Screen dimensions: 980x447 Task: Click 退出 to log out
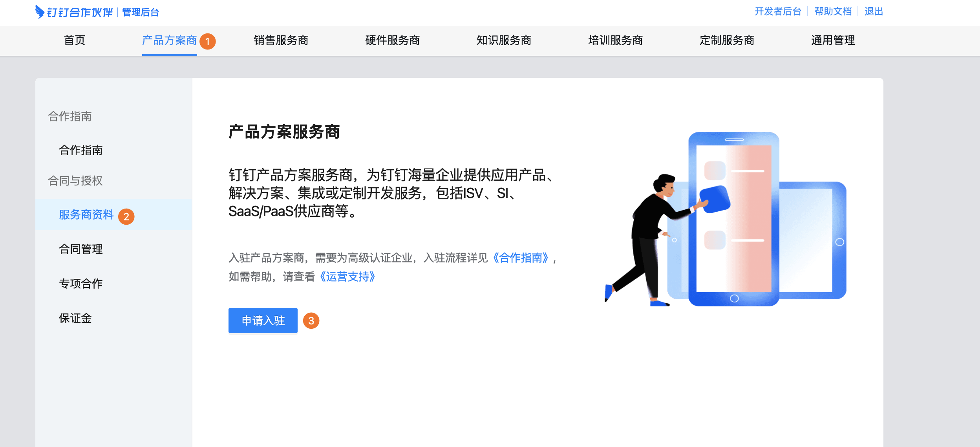click(874, 11)
